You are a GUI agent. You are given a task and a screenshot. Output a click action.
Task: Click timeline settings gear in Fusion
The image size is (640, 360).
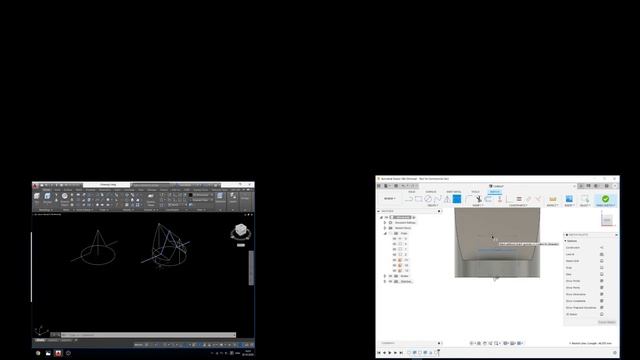tap(615, 353)
